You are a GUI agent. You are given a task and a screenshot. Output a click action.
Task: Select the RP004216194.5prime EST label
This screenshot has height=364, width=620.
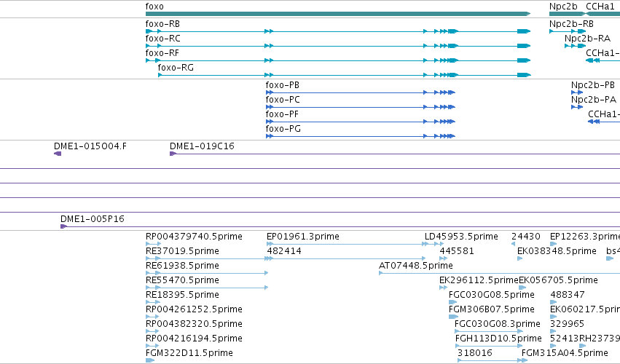194,339
